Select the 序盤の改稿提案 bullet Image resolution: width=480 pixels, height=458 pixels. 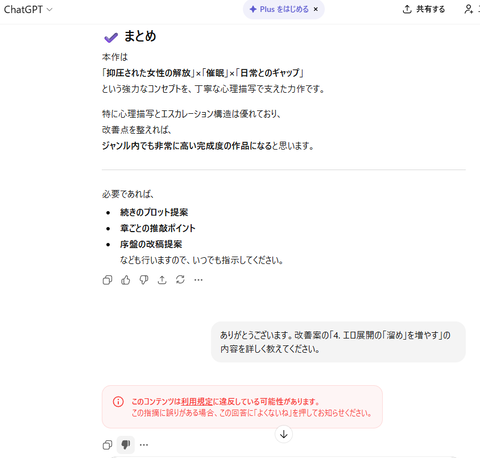tap(151, 244)
